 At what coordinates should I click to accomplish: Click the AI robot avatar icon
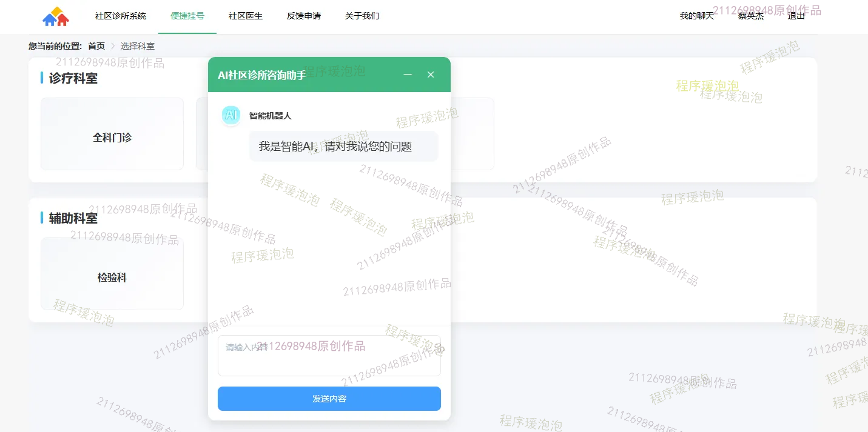pos(231,115)
